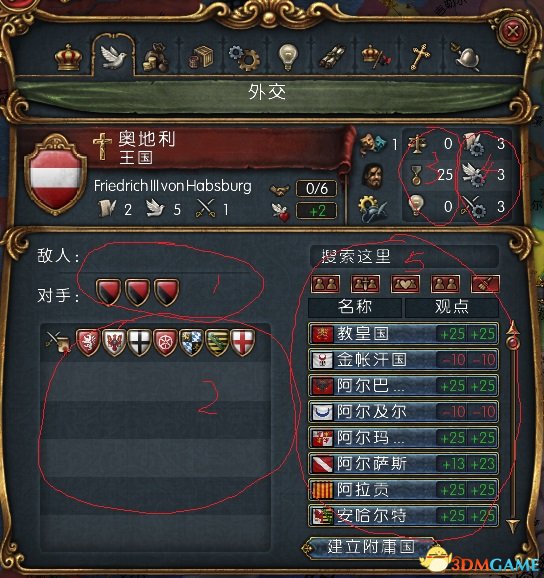Select 教皇国 in the country list
544x578 pixels.
[x=403, y=334]
